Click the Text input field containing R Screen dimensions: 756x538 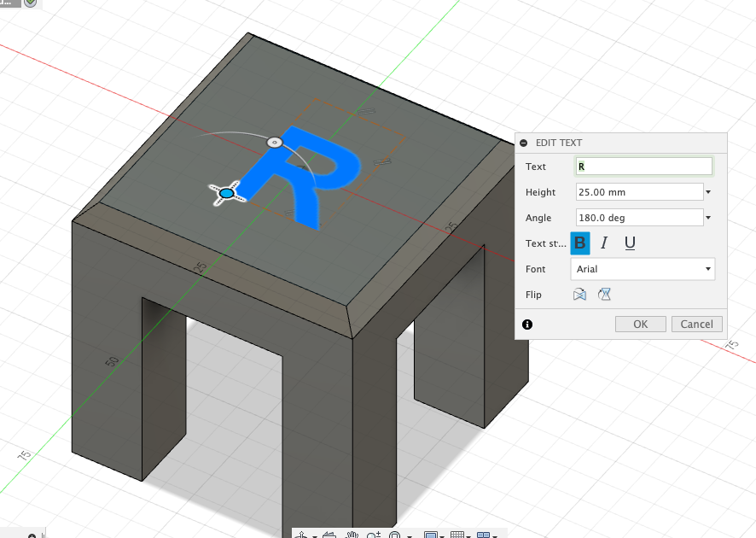pyautogui.click(x=643, y=167)
